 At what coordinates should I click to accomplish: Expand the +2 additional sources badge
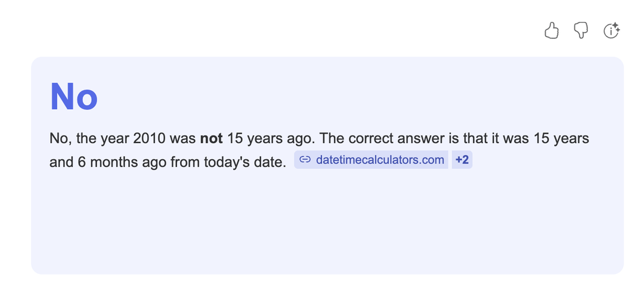tap(462, 160)
